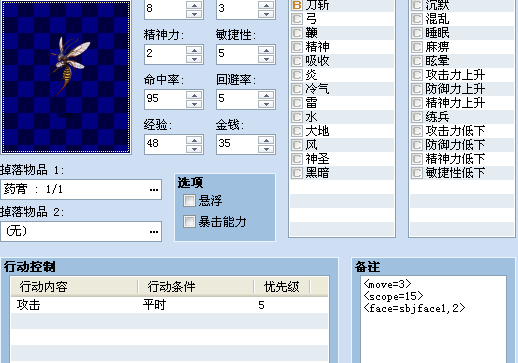Enable the 悬浮 option
This screenshot has width=518, height=363.
[189, 201]
